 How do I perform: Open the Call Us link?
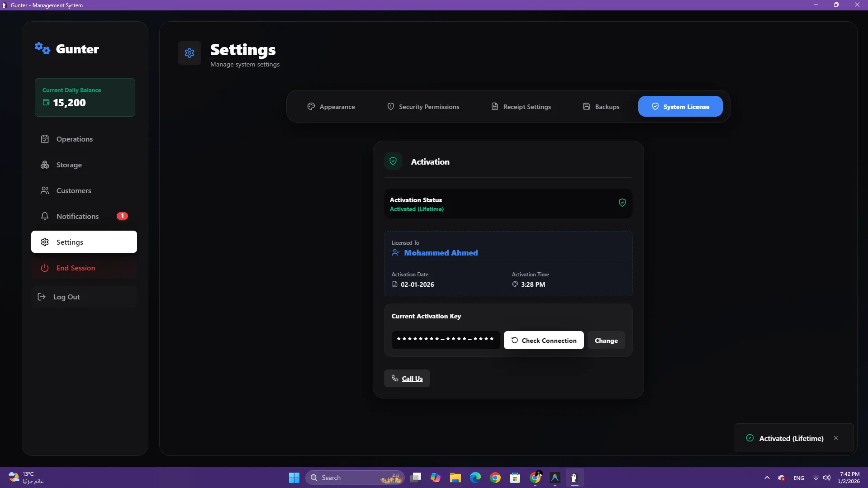(x=407, y=379)
